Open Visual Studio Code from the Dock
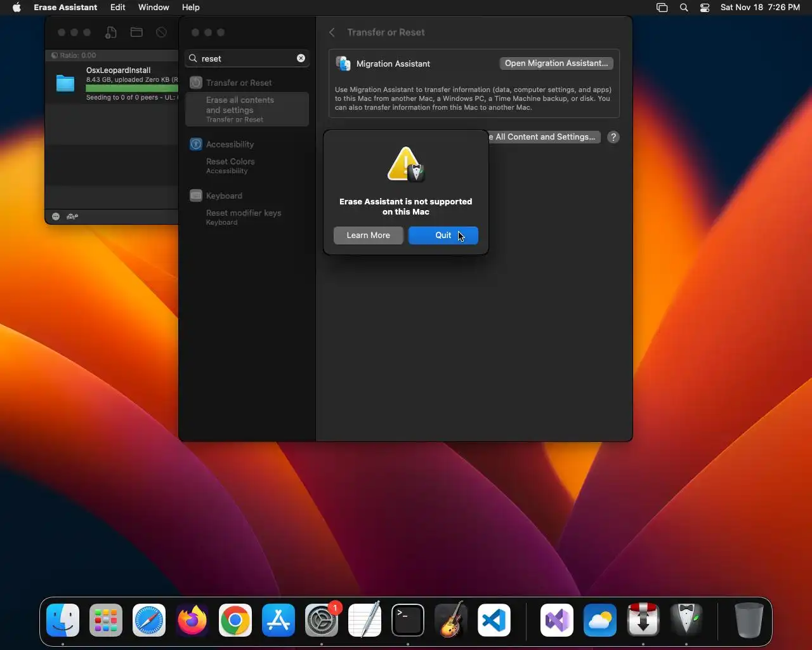This screenshot has height=650, width=812. point(494,620)
